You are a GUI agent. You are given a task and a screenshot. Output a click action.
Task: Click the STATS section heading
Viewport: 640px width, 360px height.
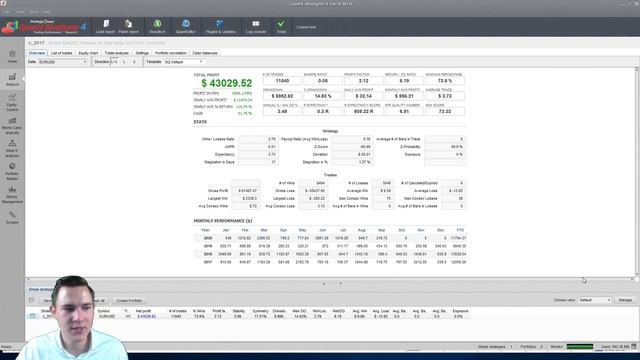click(x=200, y=122)
